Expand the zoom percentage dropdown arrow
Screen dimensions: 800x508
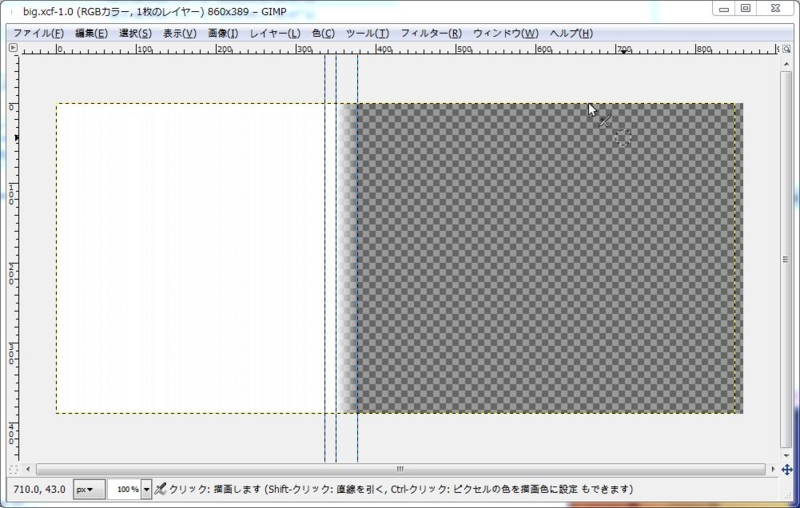pyautogui.click(x=146, y=489)
